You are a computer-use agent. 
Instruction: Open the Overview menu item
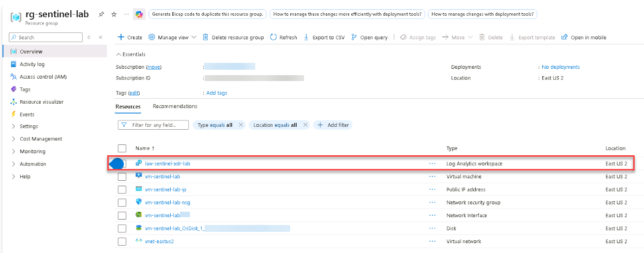pos(54,52)
